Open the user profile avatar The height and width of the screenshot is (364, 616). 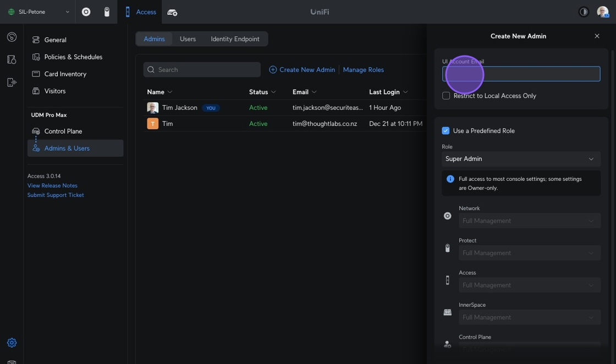602,12
